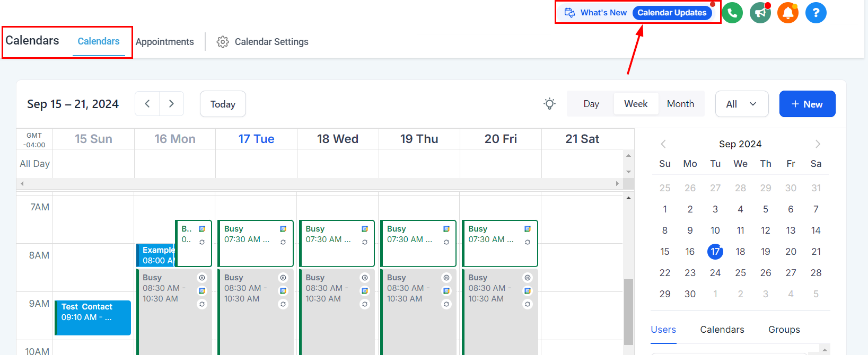Select the Calendars tab in sidebar

pyautogui.click(x=722, y=330)
